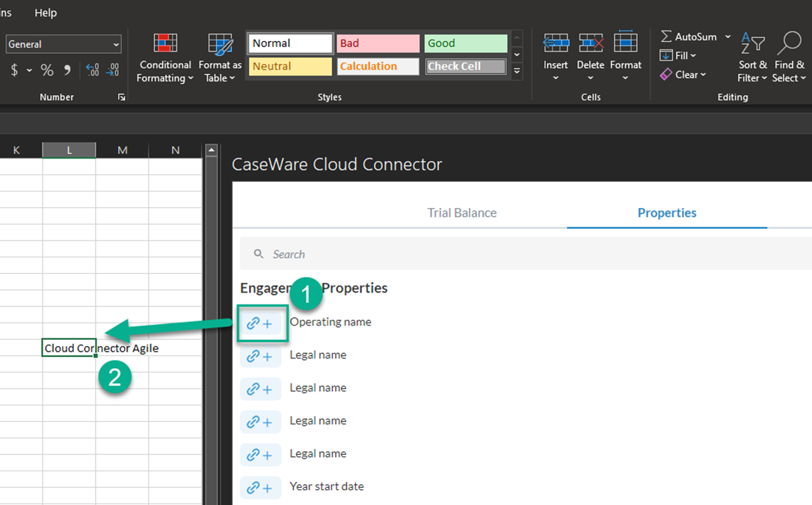Image resolution: width=812 pixels, height=505 pixels.
Task: Insert link for Year start date
Action: (260, 488)
